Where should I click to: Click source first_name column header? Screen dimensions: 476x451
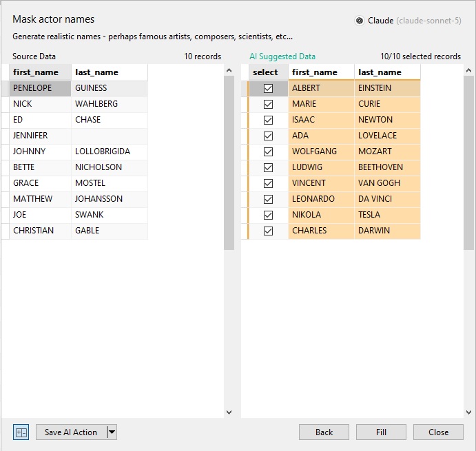(41, 72)
